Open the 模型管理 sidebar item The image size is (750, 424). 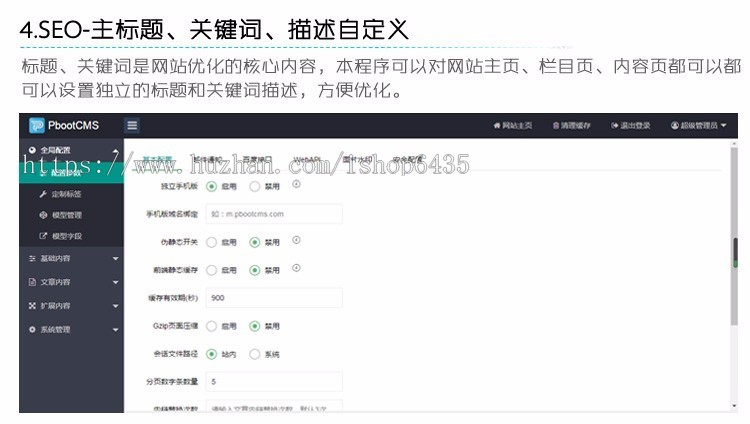71,215
